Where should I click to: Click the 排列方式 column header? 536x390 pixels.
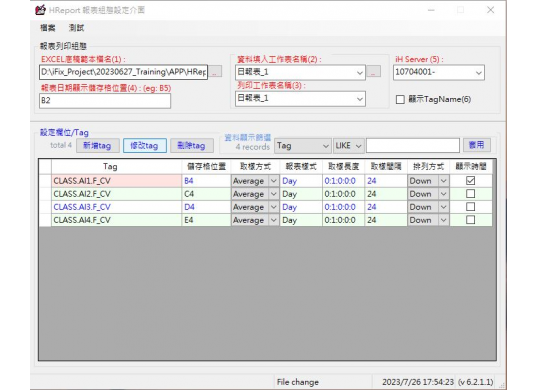428,166
